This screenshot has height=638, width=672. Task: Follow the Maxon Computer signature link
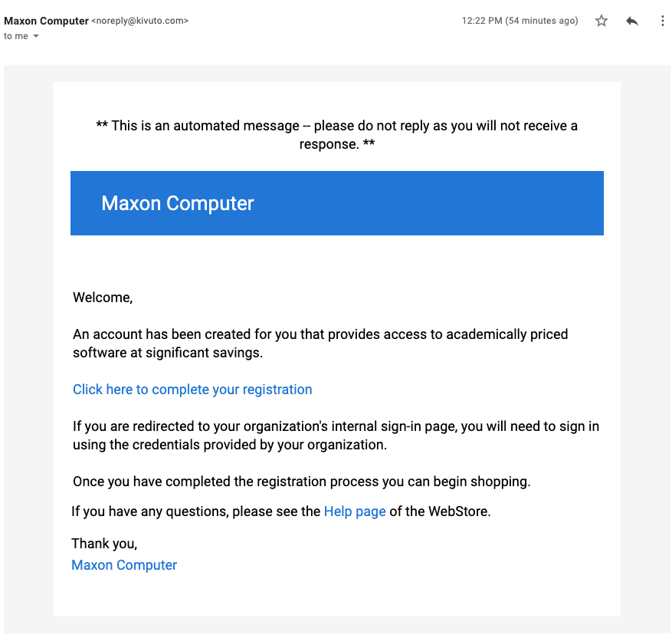tap(124, 564)
